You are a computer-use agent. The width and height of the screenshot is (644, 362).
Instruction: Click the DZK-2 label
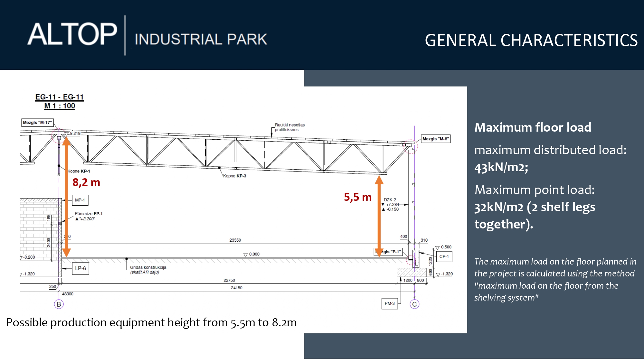coord(390,200)
